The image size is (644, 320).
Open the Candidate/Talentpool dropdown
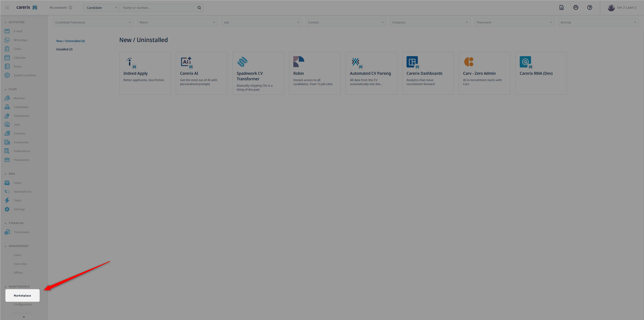click(93, 22)
